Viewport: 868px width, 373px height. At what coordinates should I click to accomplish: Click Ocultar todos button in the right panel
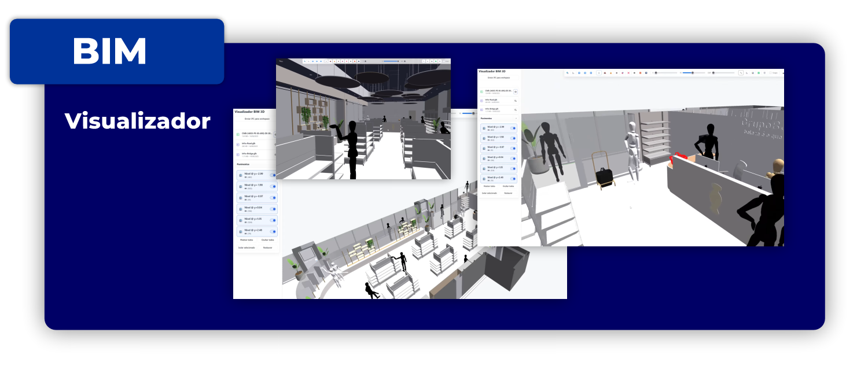pyautogui.click(x=507, y=186)
